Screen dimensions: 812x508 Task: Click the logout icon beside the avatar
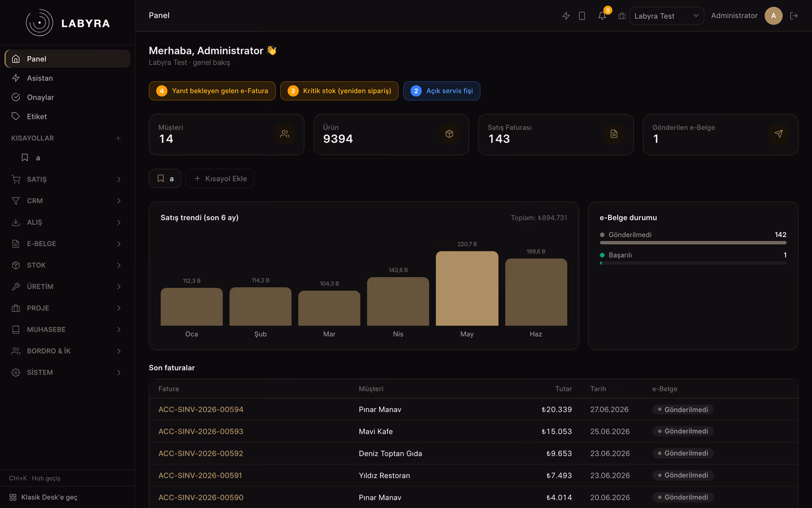pyautogui.click(x=794, y=16)
